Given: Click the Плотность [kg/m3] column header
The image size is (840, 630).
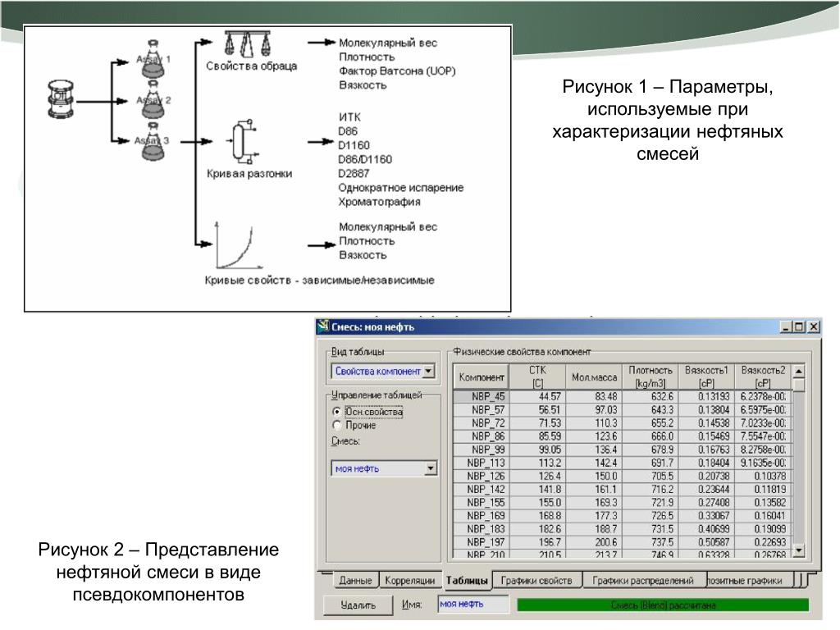Looking at the screenshot, I should [x=650, y=377].
